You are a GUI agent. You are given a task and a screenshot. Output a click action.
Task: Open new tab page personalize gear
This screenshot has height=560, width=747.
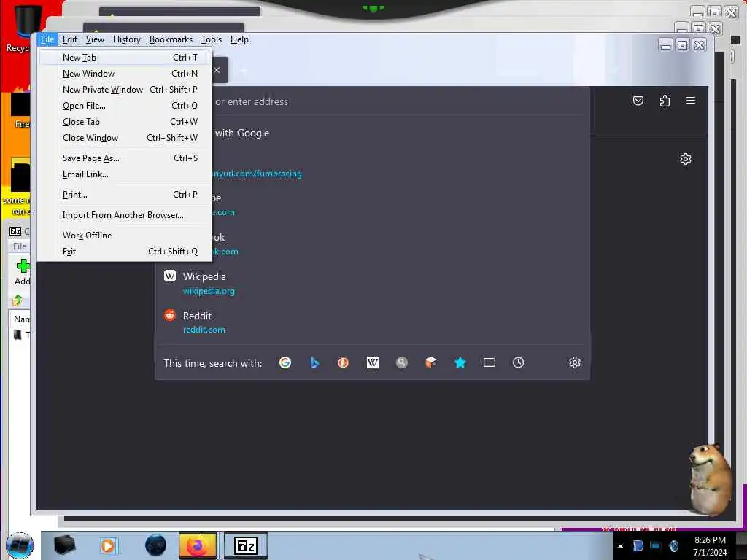pyautogui.click(x=686, y=159)
